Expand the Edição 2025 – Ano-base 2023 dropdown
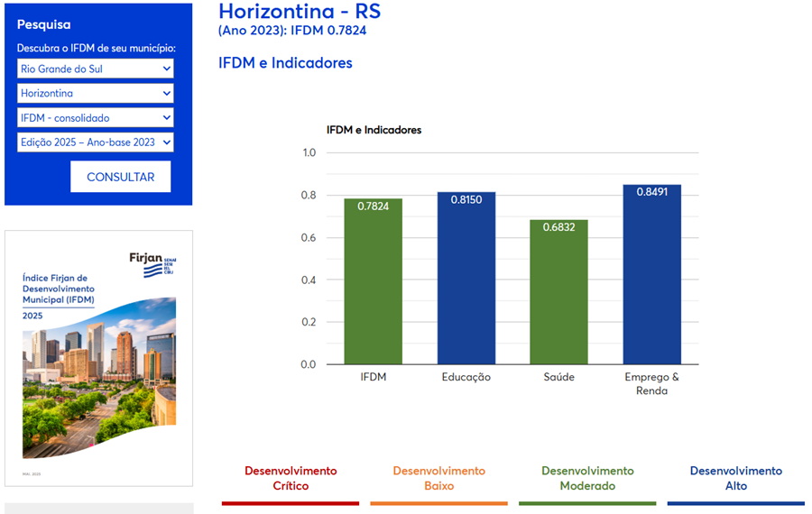This screenshot has height=514, width=812. [95, 142]
